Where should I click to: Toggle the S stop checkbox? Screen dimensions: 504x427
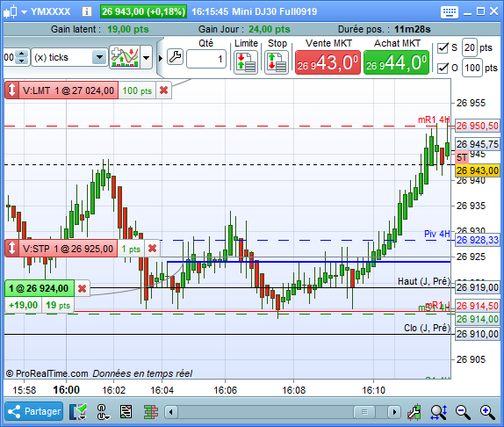pyautogui.click(x=443, y=48)
